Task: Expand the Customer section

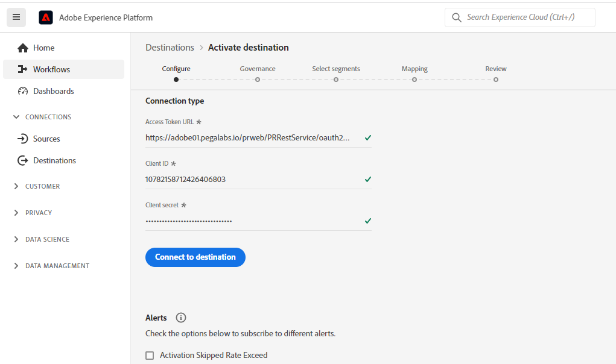Action: click(16, 186)
